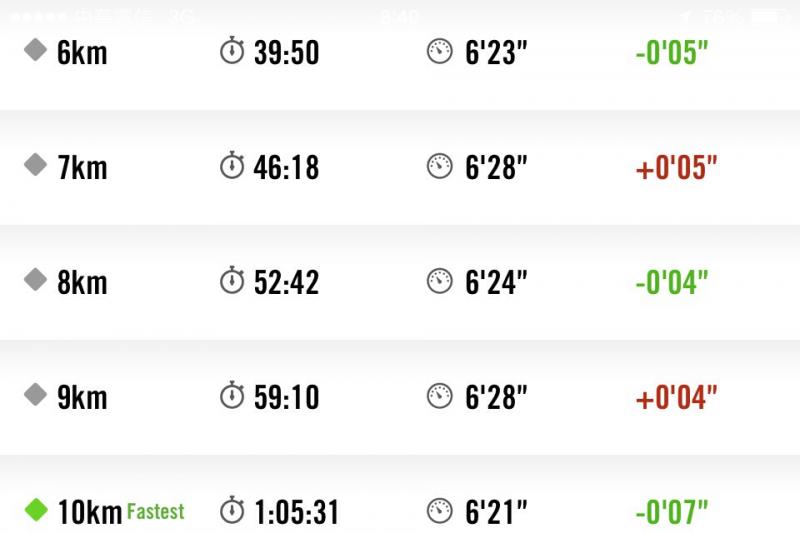Select the 6'28" pace on the 7km row

coord(496,167)
